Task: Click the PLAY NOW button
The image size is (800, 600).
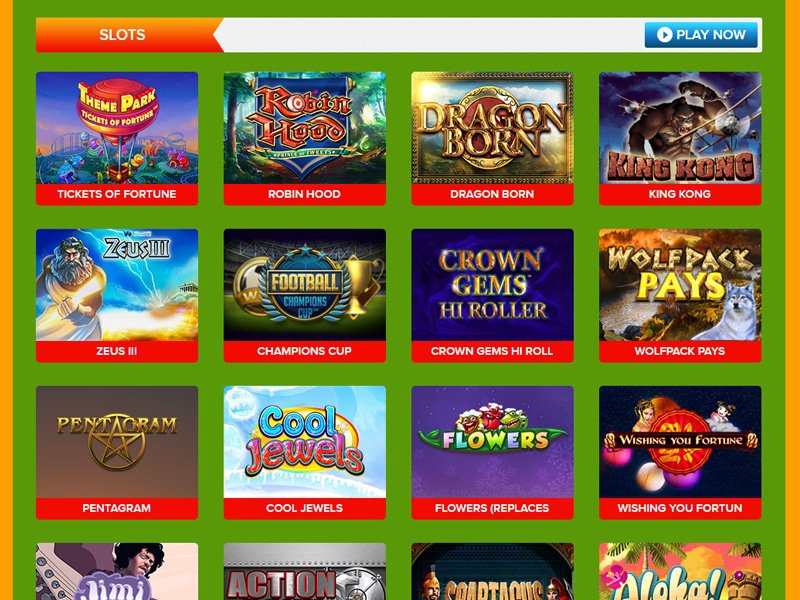Action: 701,35
